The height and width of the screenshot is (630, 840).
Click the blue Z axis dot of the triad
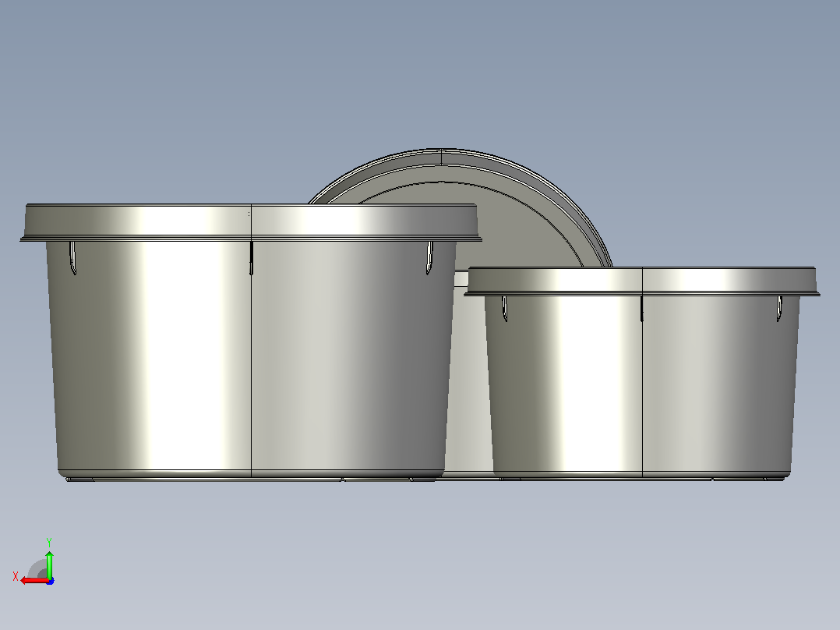50,581
